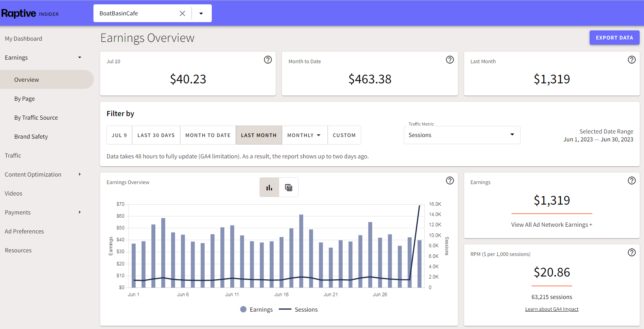Open the site selector dropdown arrow
This screenshot has height=329, width=644.
pyautogui.click(x=201, y=13)
